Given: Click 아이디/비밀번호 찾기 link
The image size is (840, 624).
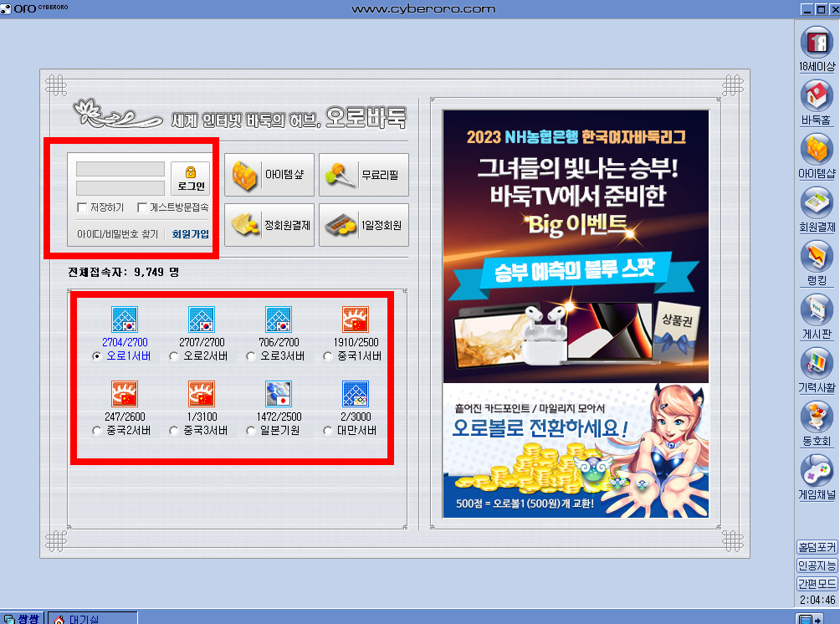Looking at the screenshot, I should click(117, 234).
